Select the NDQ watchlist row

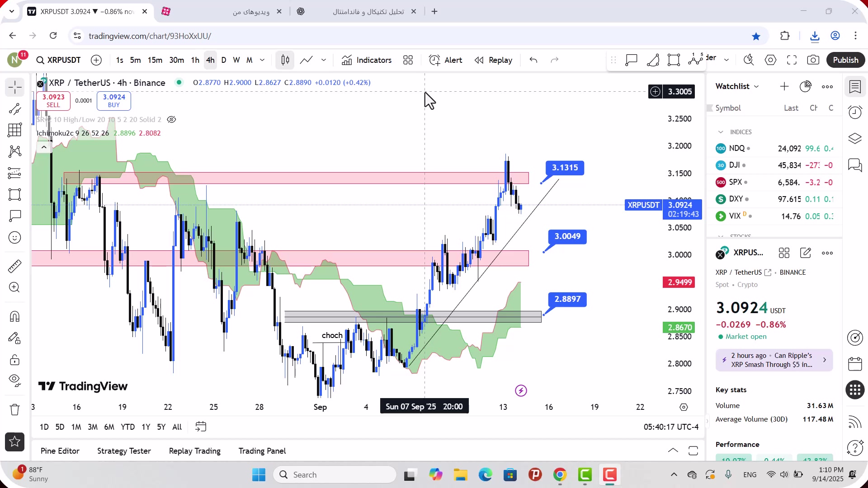774,148
